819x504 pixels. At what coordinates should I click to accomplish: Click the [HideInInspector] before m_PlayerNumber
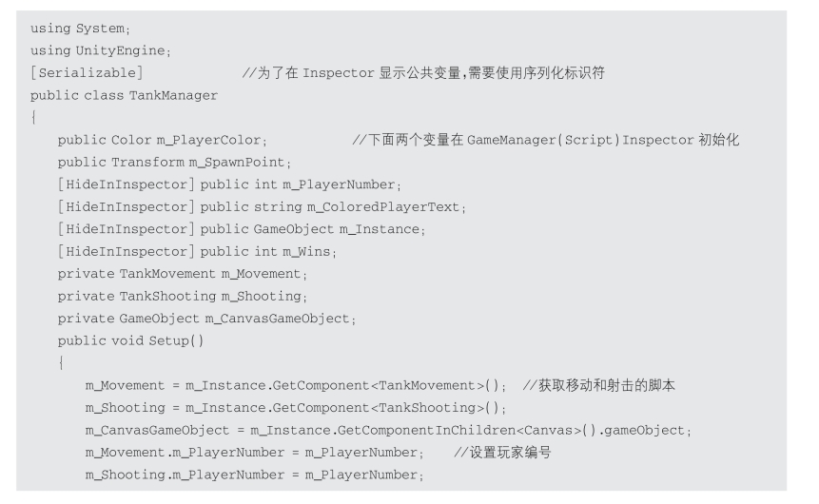click(x=126, y=184)
